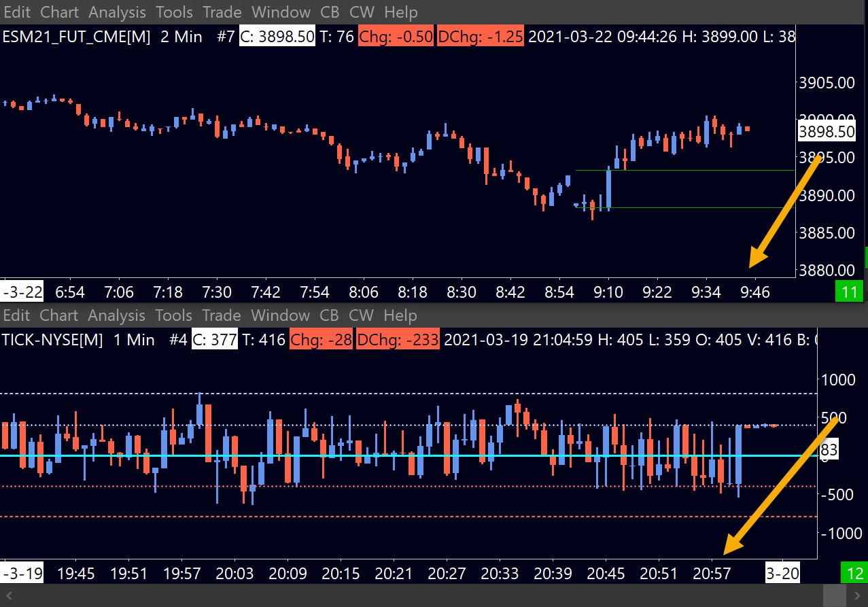Click the C: 3898.50 close value
Image resolution: width=868 pixels, height=607 pixels.
pos(277,37)
